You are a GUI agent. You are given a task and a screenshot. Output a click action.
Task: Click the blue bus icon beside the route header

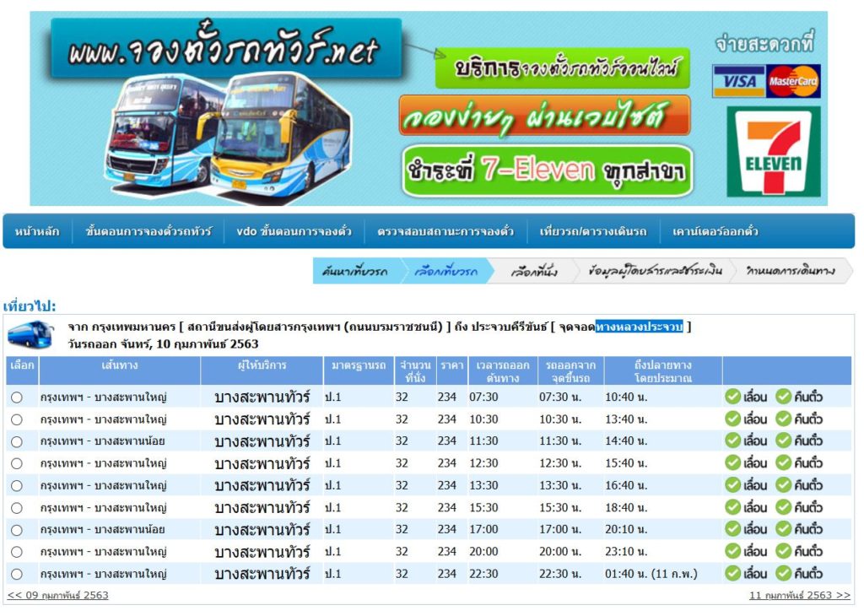(30, 335)
